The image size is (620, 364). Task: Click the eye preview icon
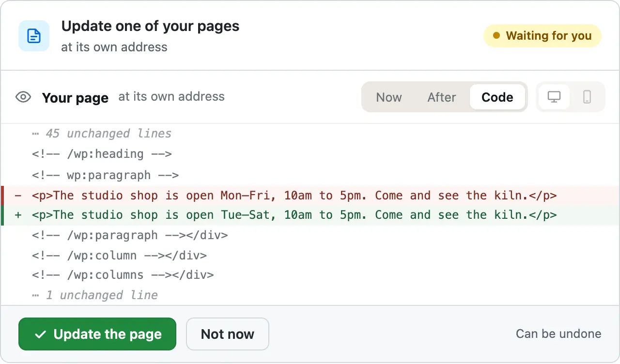tap(23, 97)
